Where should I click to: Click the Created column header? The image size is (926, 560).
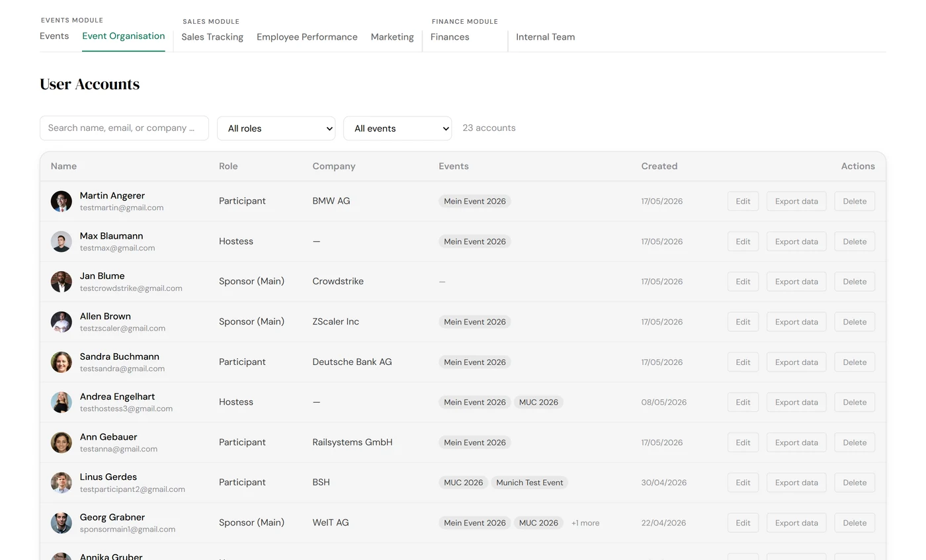pos(659,167)
